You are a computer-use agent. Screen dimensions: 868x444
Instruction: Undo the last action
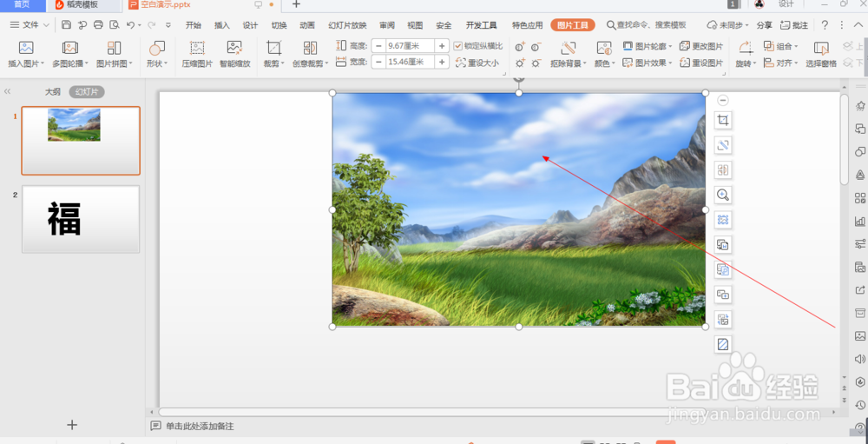pos(131,25)
